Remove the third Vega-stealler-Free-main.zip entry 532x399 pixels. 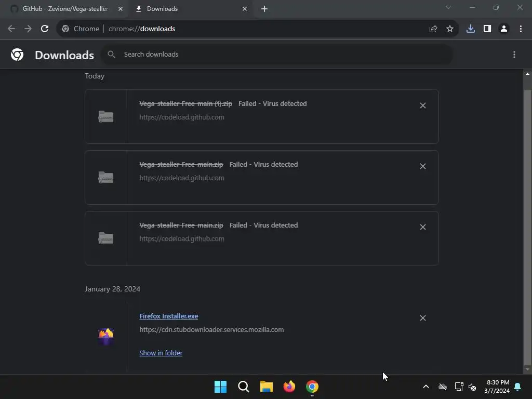tap(423, 227)
